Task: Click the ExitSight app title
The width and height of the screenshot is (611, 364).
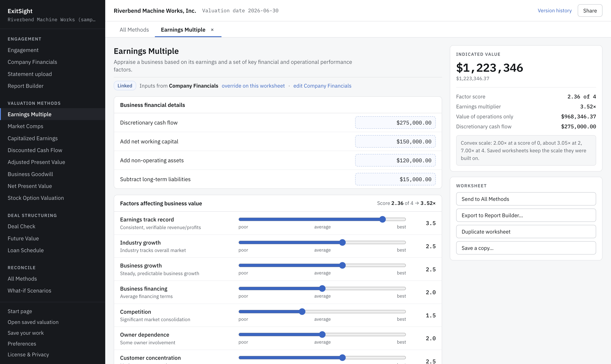Action: click(20, 11)
